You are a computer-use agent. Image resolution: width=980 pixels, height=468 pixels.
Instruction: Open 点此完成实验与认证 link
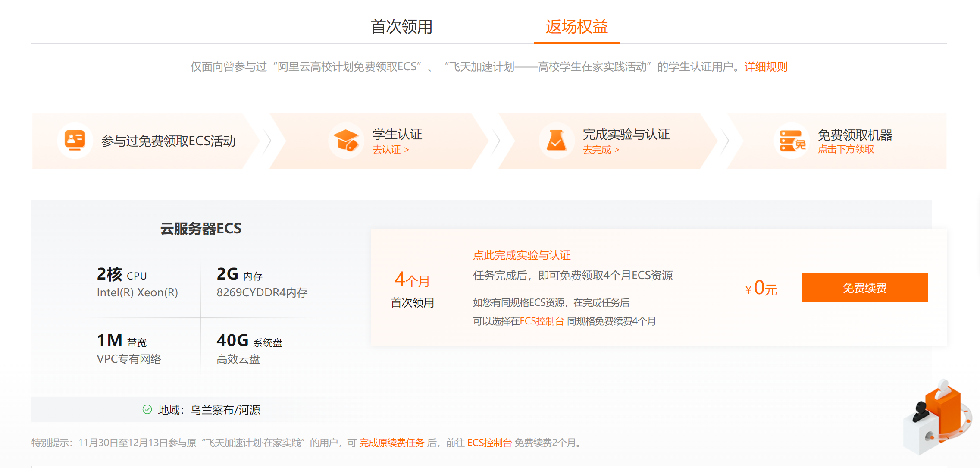522,255
